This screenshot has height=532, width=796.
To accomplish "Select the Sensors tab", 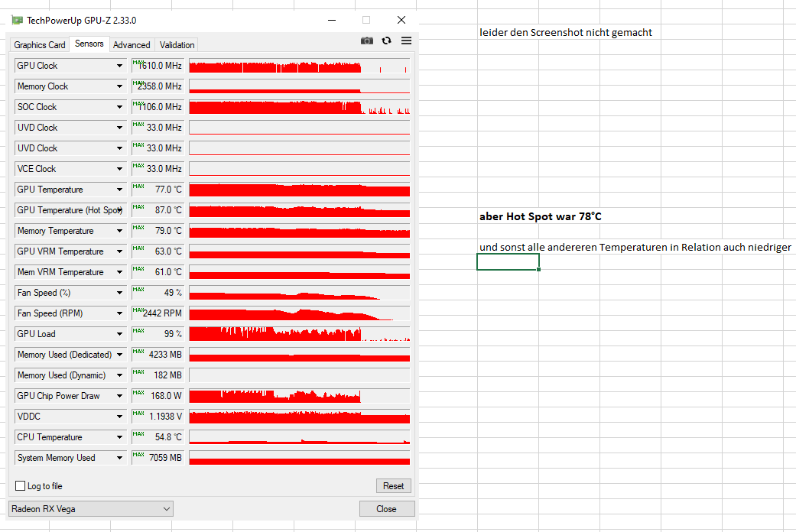I will tap(89, 44).
